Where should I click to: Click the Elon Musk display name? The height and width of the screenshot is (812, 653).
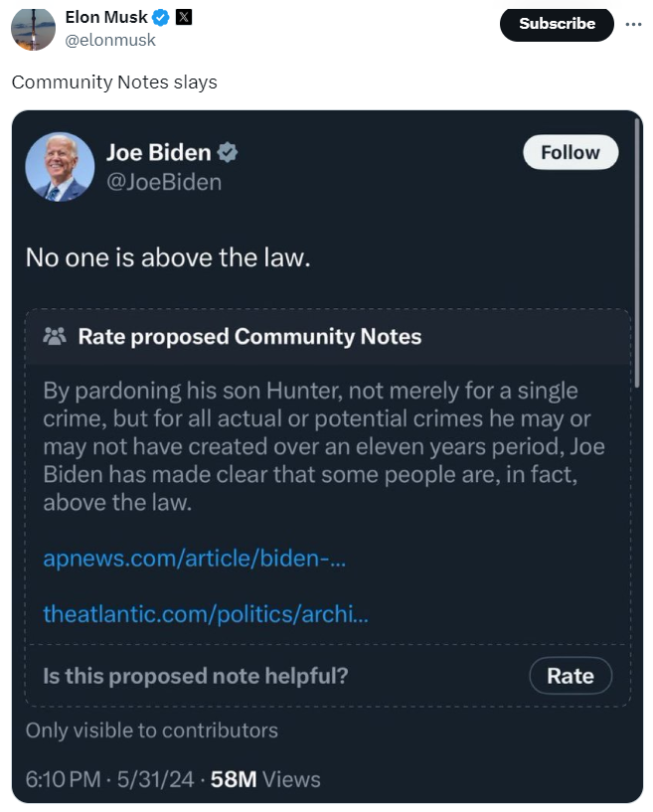(105, 18)
